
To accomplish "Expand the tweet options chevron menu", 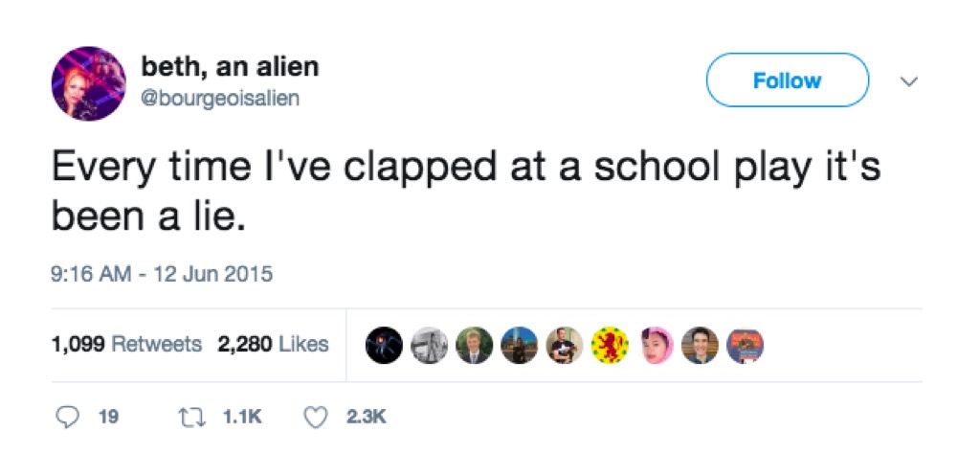I will [x=910, y=82].
